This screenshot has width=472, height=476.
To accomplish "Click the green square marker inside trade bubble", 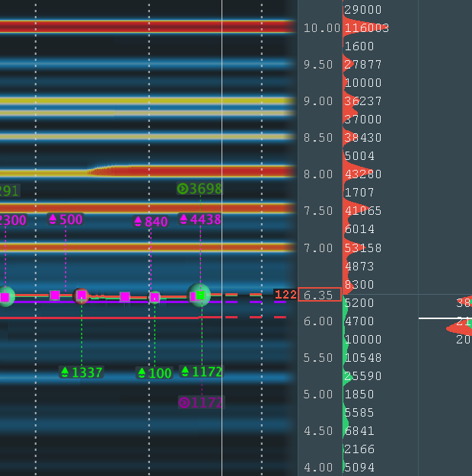I will pyautogui.click(x=200, y=295).
